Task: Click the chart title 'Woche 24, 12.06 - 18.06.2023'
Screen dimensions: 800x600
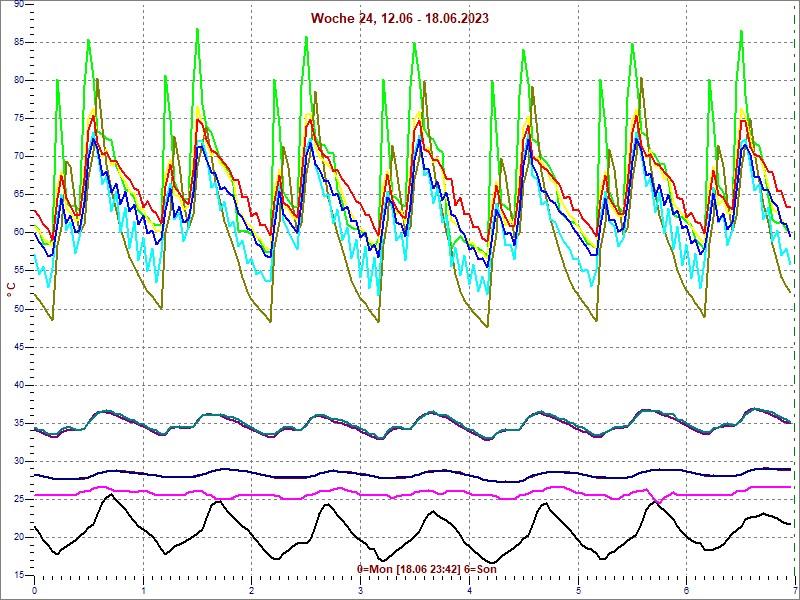Action: coord(399,18)
